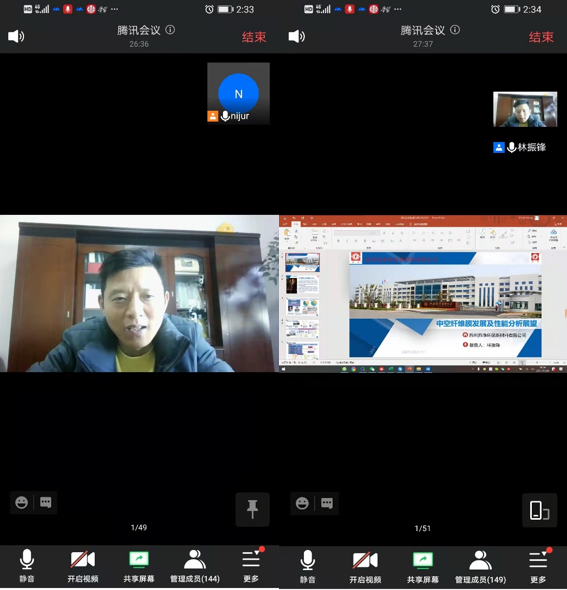End meeting with 结束 at 26:36
The height and width of the screenshot is (590, 567).
(254, 37)
